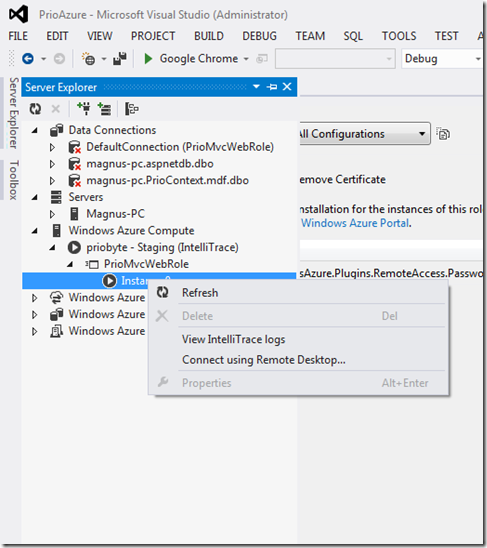The width and height of the screenshot is (487, 548).
Task: Click the Magnus-PC server icon
Action: [x=74, y=214]
